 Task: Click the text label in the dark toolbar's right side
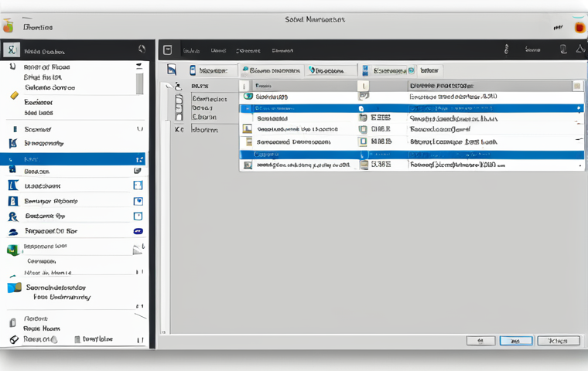(532, 49)
